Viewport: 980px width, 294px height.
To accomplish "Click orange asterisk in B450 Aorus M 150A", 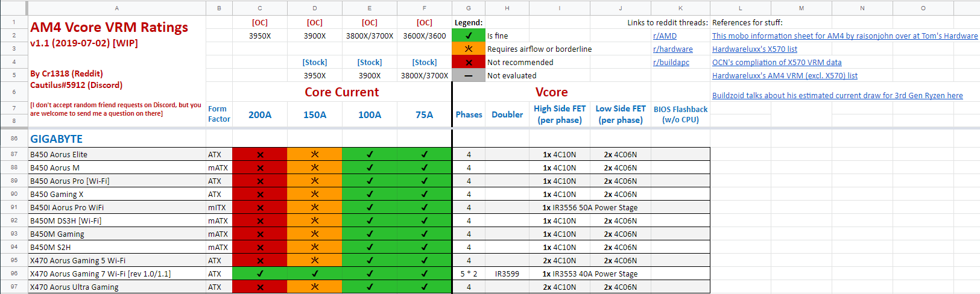I will 315,168.
